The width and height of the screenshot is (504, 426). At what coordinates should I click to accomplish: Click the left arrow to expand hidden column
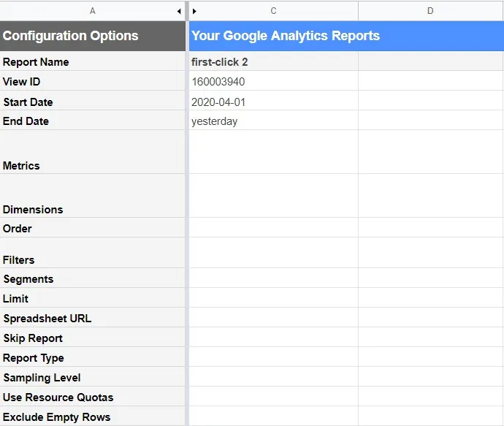point(179,11)
